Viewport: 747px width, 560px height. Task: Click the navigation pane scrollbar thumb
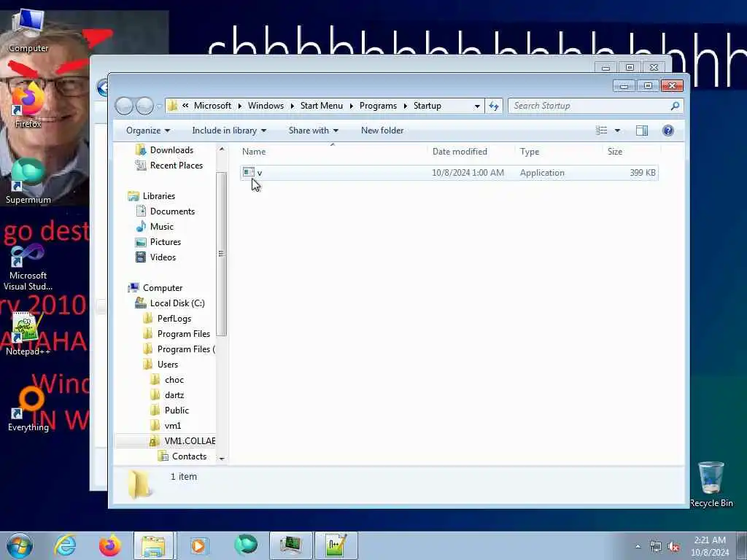click(x=222, y=254)
